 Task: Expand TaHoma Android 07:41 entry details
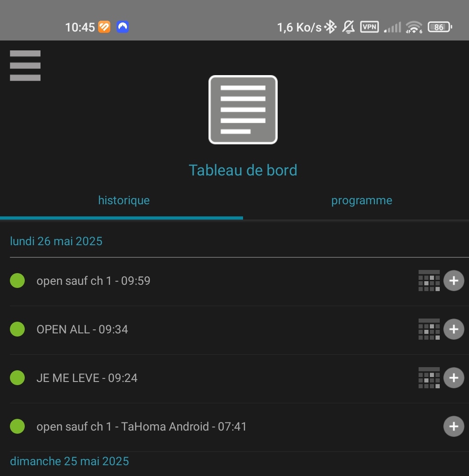(454, 426)
